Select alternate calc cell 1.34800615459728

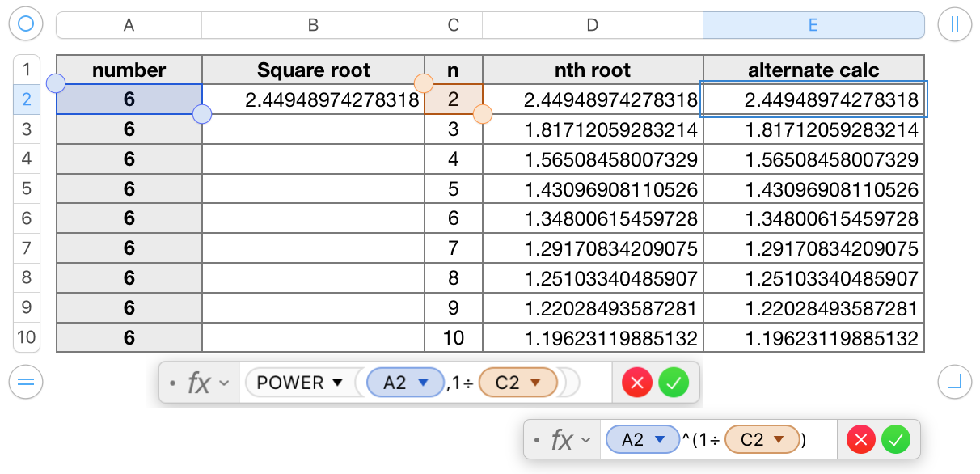coord(813,218)
